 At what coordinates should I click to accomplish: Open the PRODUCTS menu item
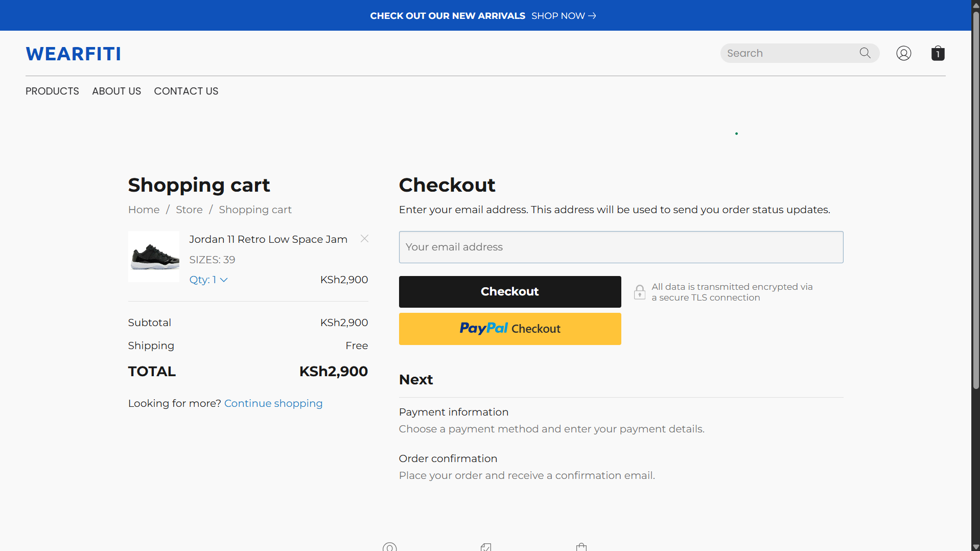(x=52, y=91)
